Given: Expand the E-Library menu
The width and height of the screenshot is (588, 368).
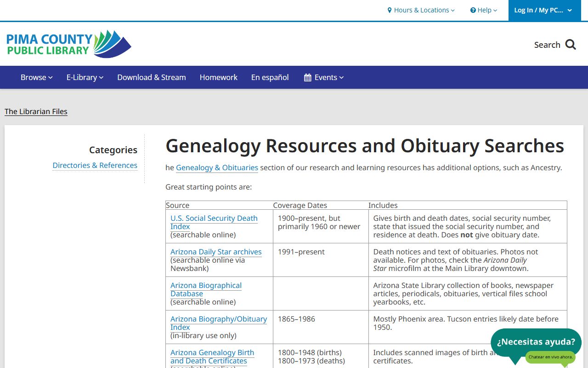Looking at the screenshot, I should 85,77.
